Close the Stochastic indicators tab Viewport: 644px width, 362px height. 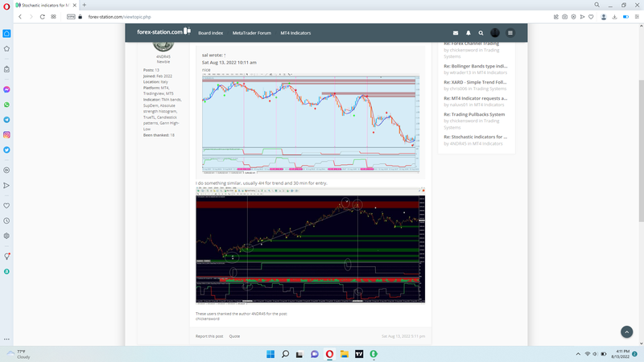tap(74, 6)
